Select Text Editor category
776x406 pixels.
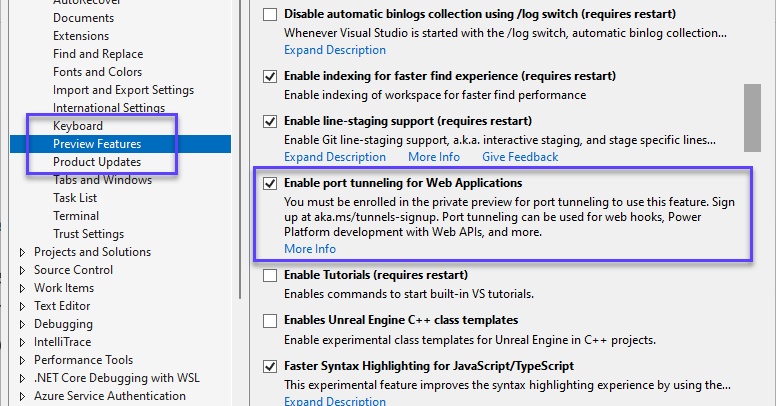62,306
